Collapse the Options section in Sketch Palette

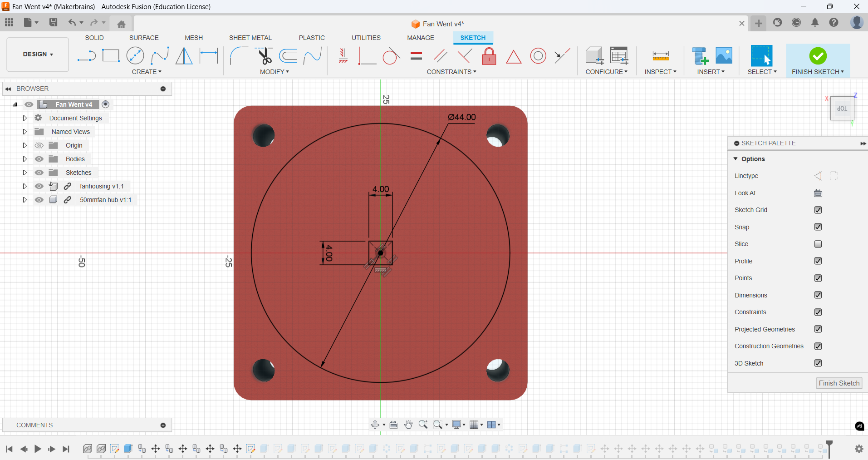tap(736, 159)
